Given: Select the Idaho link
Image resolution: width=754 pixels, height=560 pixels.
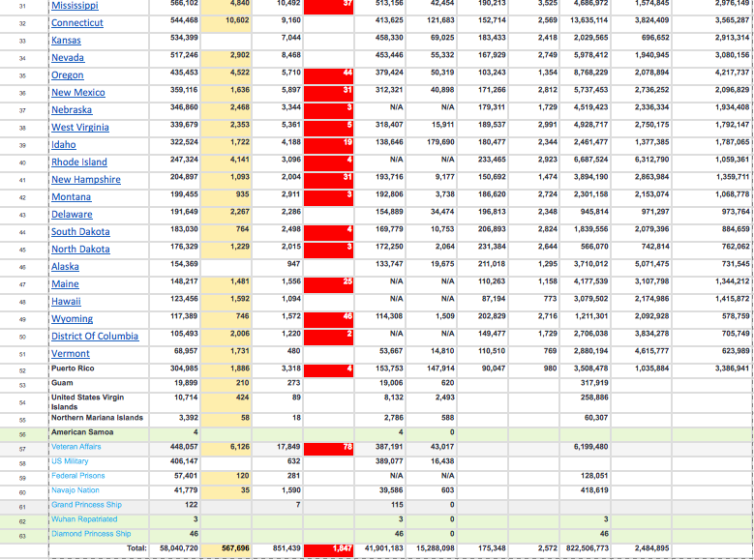Looking at the screenshot, I should [64, 145].
